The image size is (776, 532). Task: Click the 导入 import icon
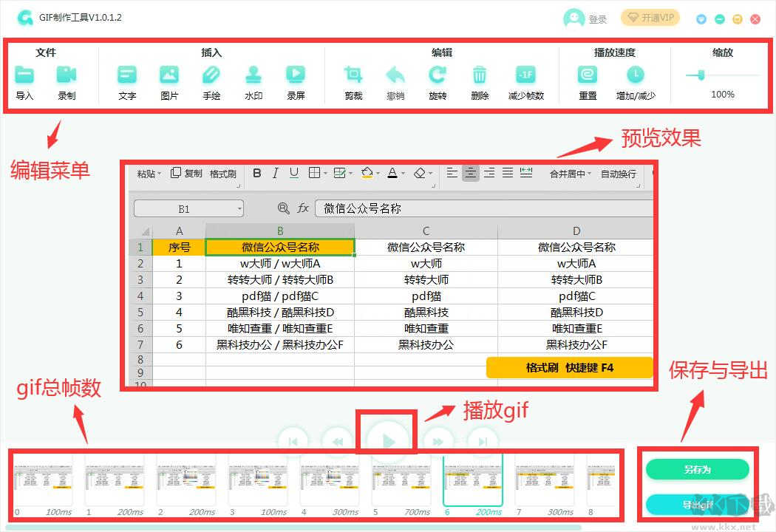click(x=25, y=76)
